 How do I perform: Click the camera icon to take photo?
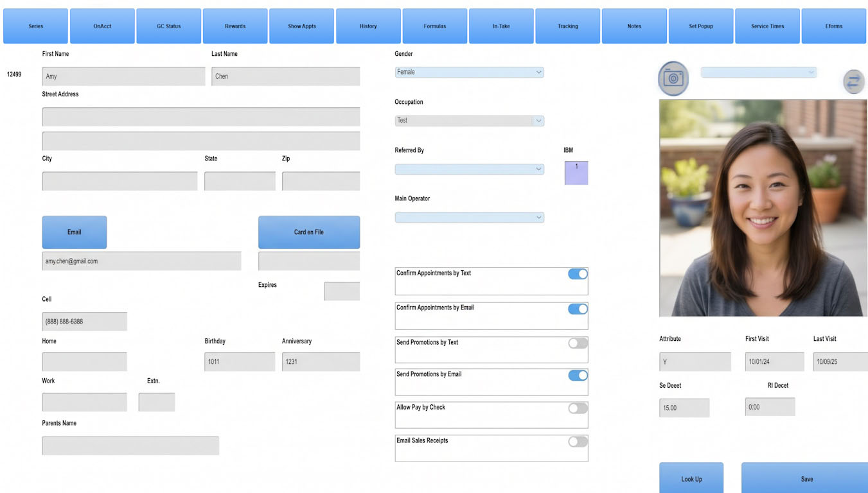point(673,78)
